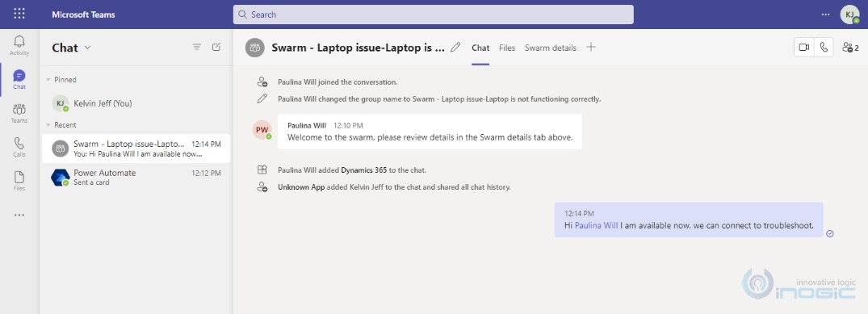Open the new chat compose icon

click(x=216, y=48)
